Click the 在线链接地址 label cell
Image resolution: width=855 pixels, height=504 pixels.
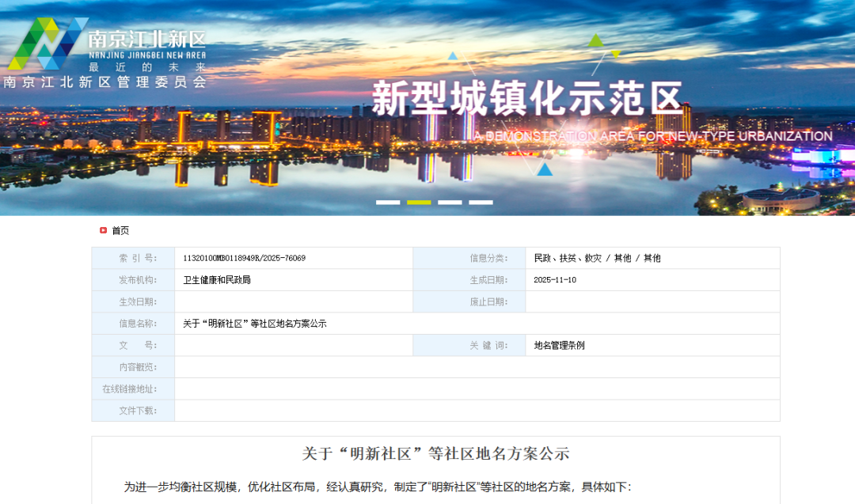click(133, 389)
